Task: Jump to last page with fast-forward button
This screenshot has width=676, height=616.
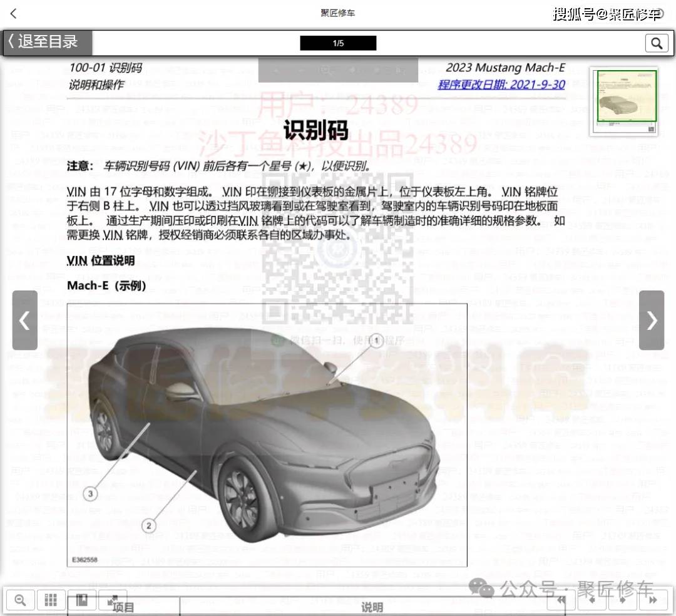Action: 653,600
